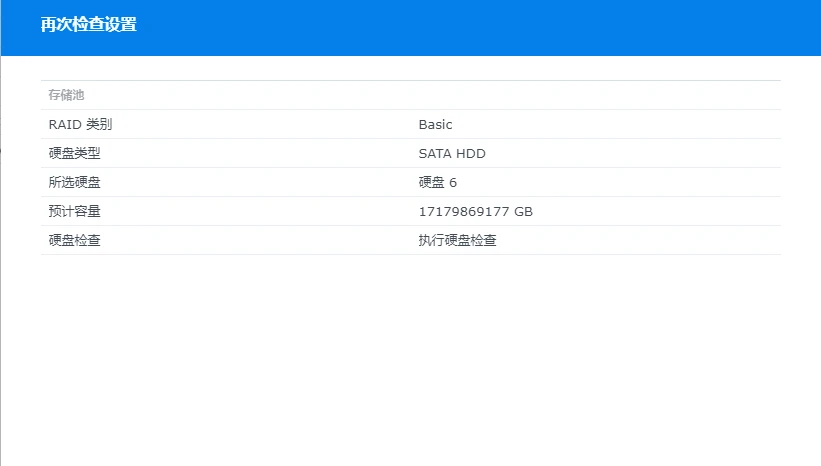The width and height of the screenshot is (821, 466).
Task: Click the 执行硬盘检查 value text
Action: point(457,241)
